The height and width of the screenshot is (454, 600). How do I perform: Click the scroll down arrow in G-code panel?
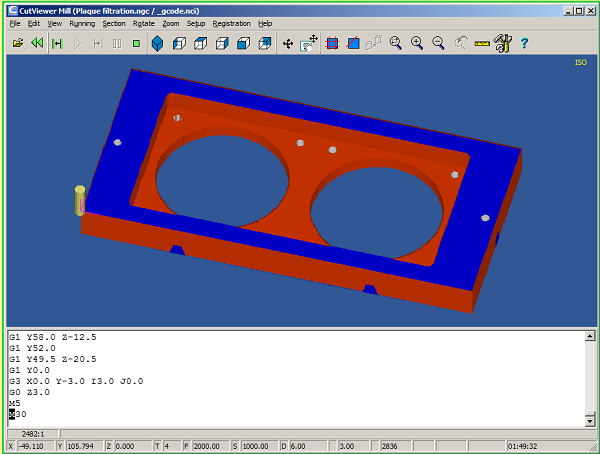[x=590, y=421]
